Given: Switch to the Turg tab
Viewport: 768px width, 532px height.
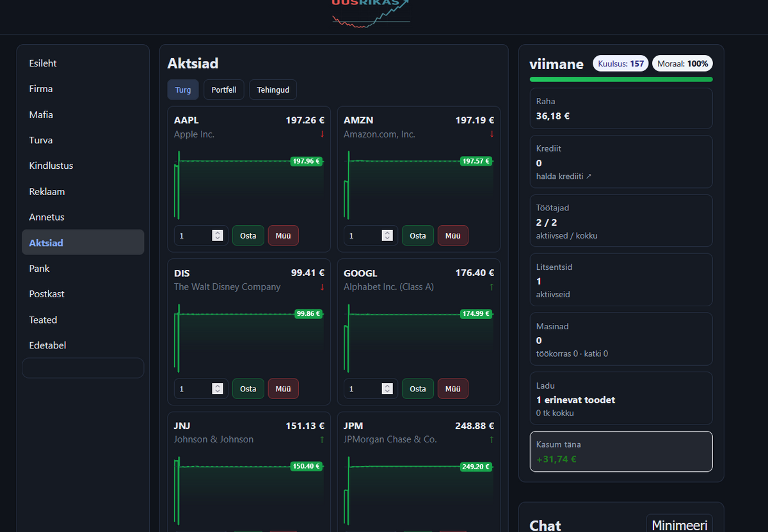Looking at the screenshot, I should [183, 90].
